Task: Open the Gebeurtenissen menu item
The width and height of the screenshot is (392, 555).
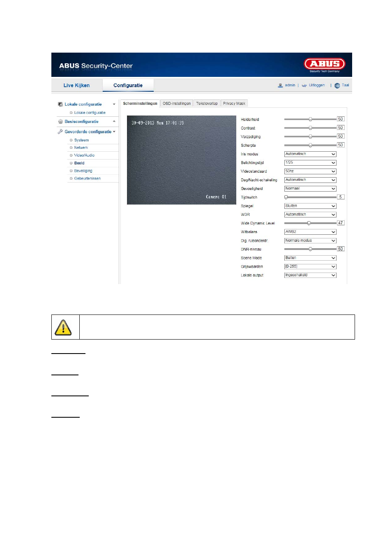Action: (x=87, y=178)
